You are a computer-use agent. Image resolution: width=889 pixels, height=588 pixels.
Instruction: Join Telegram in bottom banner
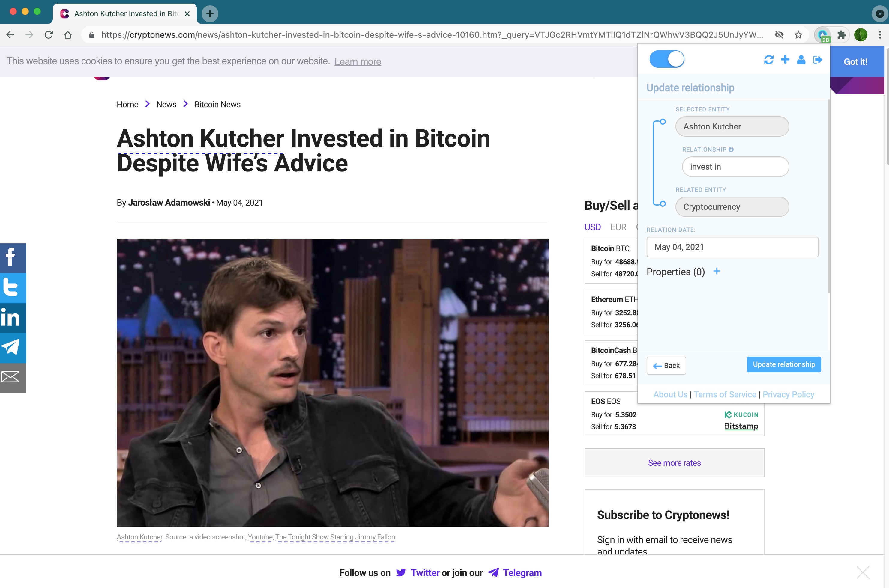click(x=514, y=573)
